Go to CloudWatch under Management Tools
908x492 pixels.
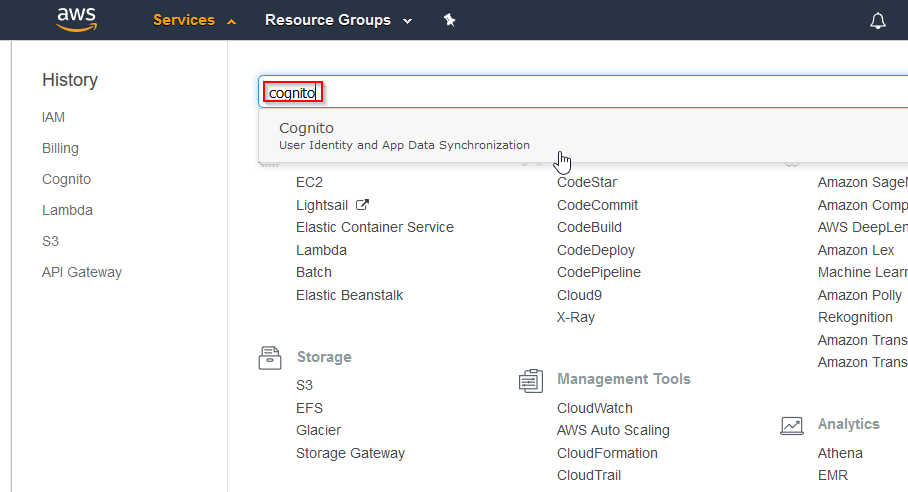[594, 408]
